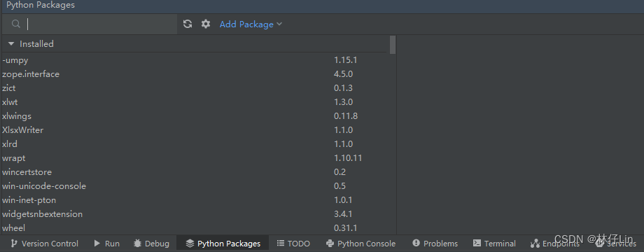Open the TODO tool window
Image resolution: width=644 pixels, height=252 pixels.
click(293, 244)
